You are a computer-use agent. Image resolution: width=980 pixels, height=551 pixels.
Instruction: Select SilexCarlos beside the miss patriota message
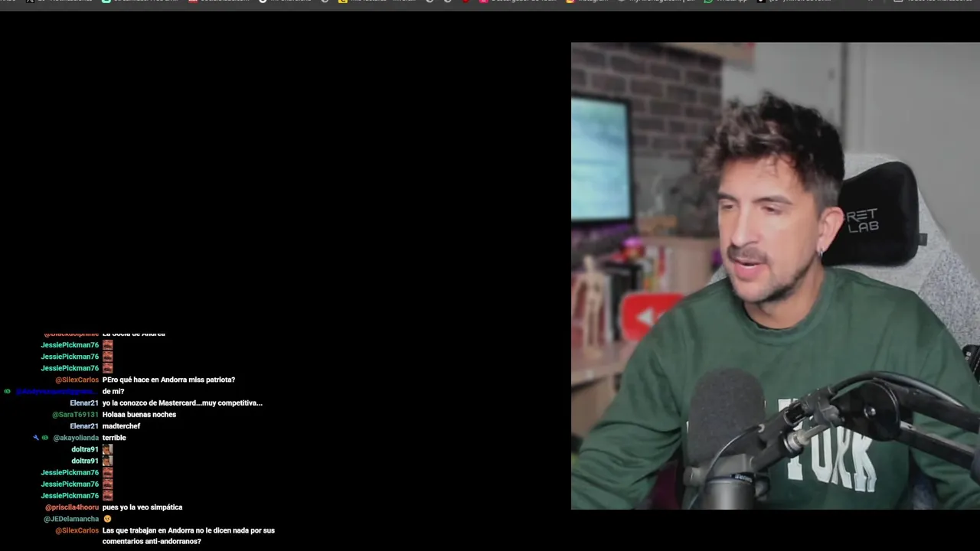tap(77, 380)
